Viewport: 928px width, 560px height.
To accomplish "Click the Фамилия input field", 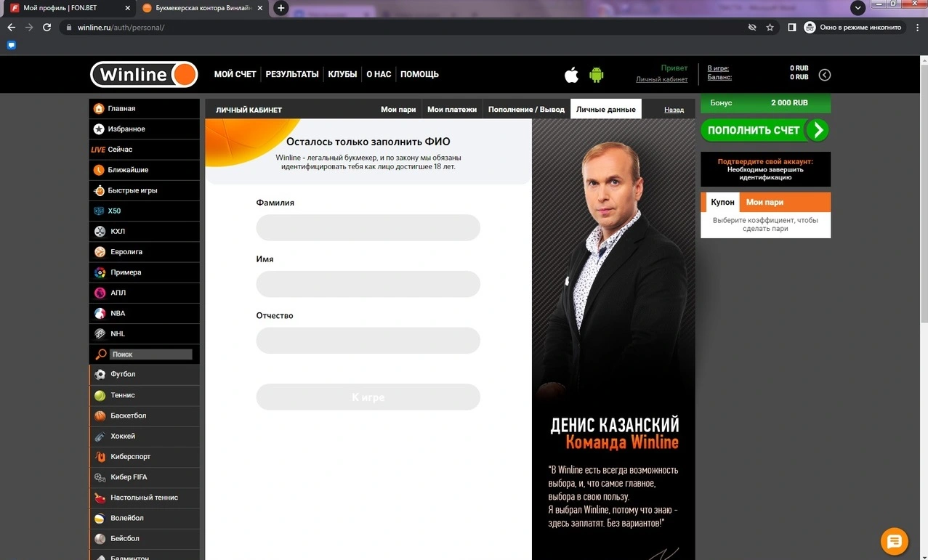I will pyautogui.click(x=368, y=227).
